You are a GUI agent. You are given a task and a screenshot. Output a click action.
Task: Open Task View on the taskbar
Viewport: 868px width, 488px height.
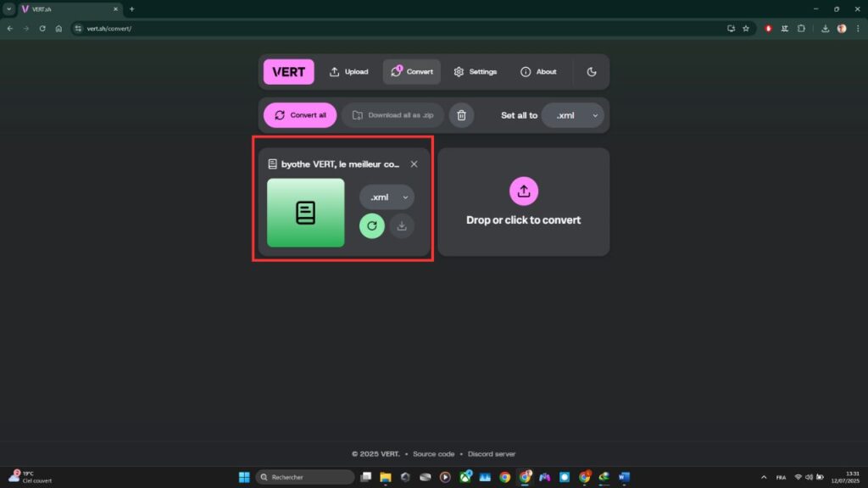point(366,477)
